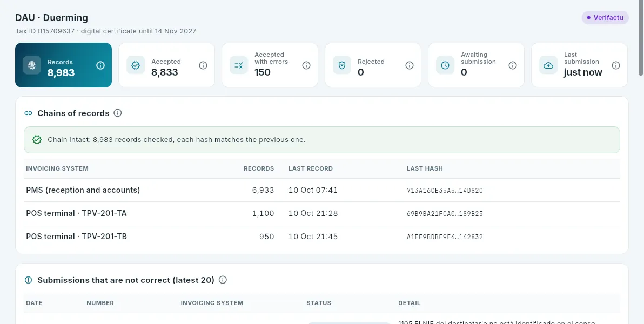
Task: Open the info icon next to Submissions that are not correct
Action: point(223,280)
